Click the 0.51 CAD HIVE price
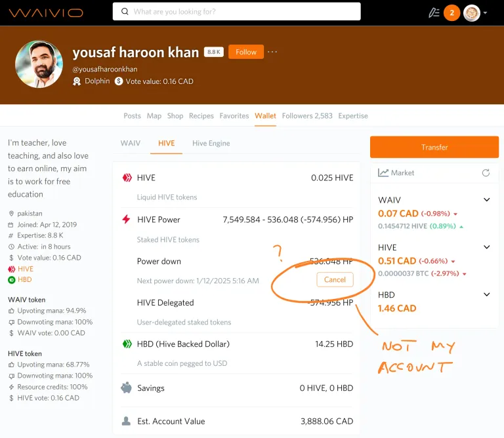The height and width of the screenshot is (438, 504). 397,261
